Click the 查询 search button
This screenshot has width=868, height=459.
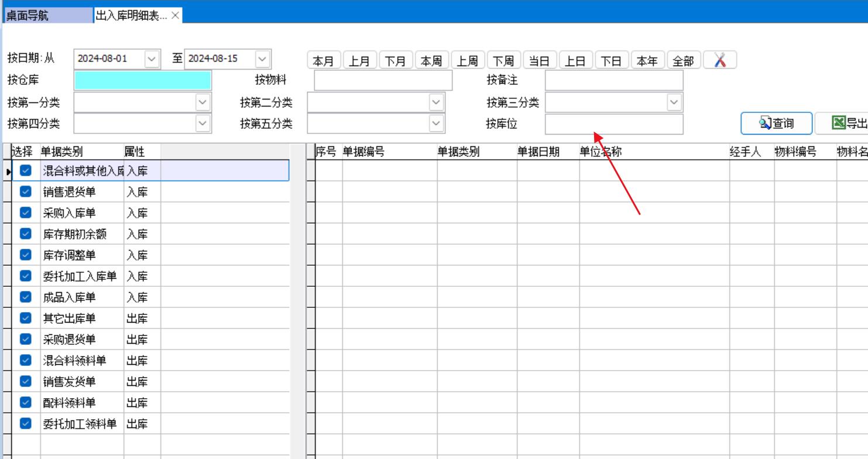point(776,124)
